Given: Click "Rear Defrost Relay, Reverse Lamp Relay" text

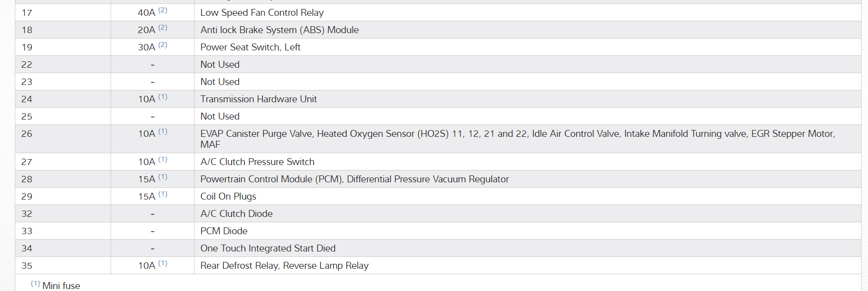Looking at the screenshot, I should (x=284, y=266).
